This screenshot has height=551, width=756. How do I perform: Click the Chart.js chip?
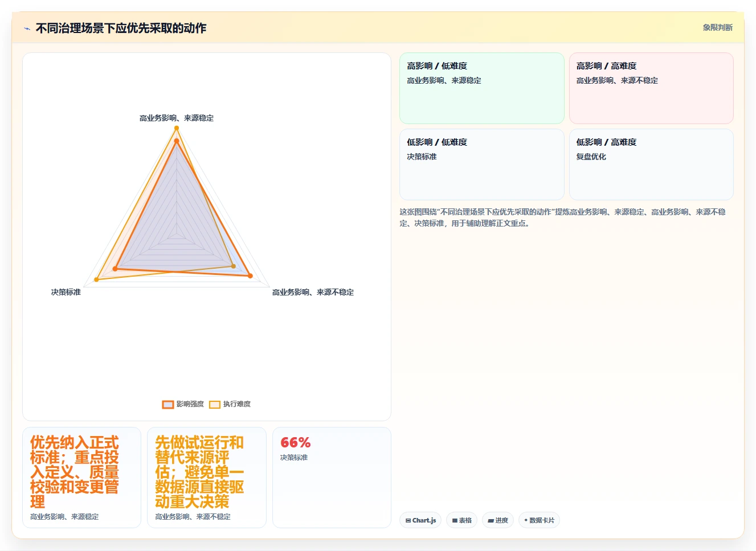tap(420, 520)
